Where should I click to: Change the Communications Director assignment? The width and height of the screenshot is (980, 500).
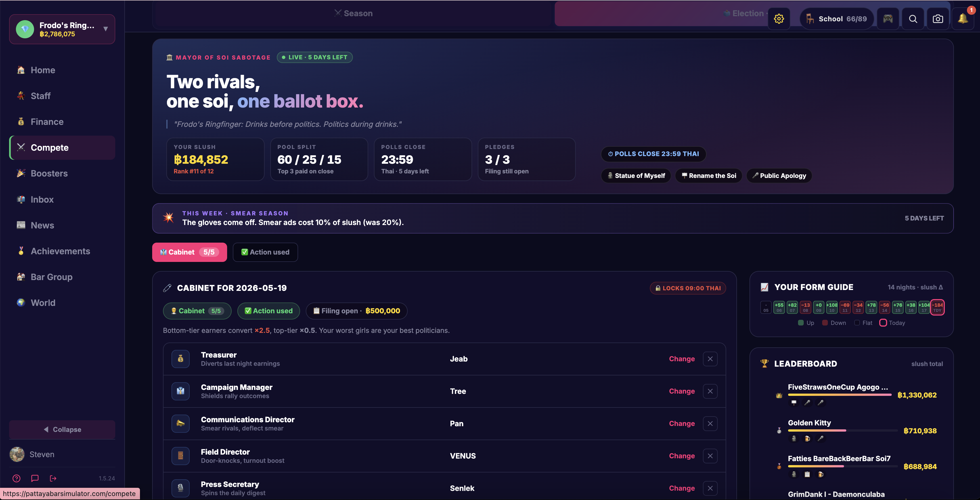[682, 424]
